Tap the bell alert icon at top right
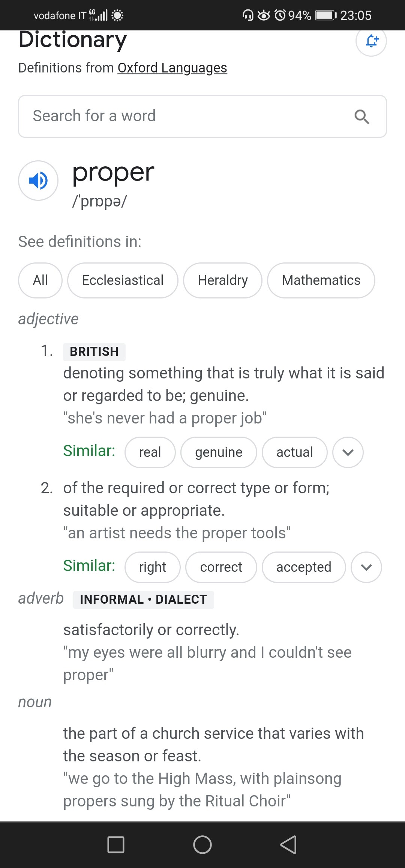 pos(371,41)
